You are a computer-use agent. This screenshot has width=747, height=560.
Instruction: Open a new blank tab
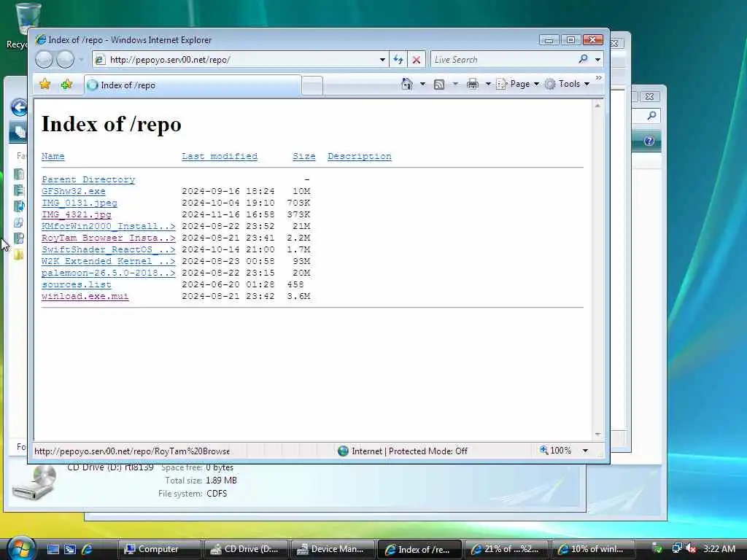click(312, 86)
